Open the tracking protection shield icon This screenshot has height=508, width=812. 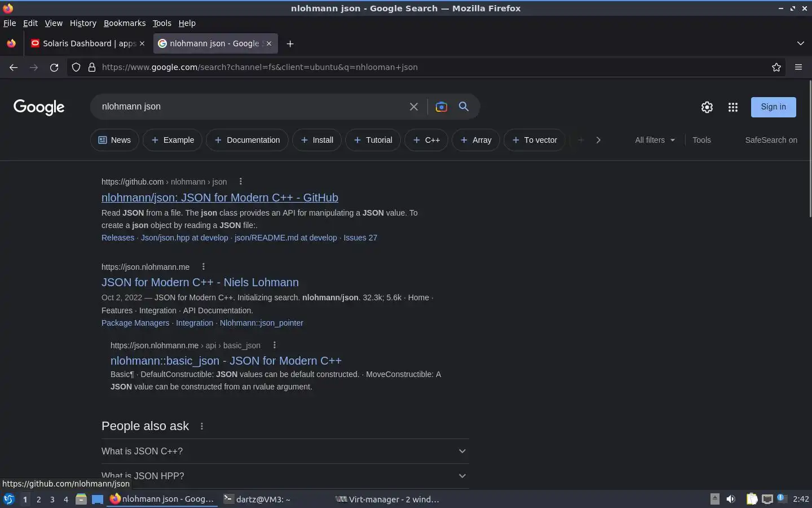tap(76, 67)
